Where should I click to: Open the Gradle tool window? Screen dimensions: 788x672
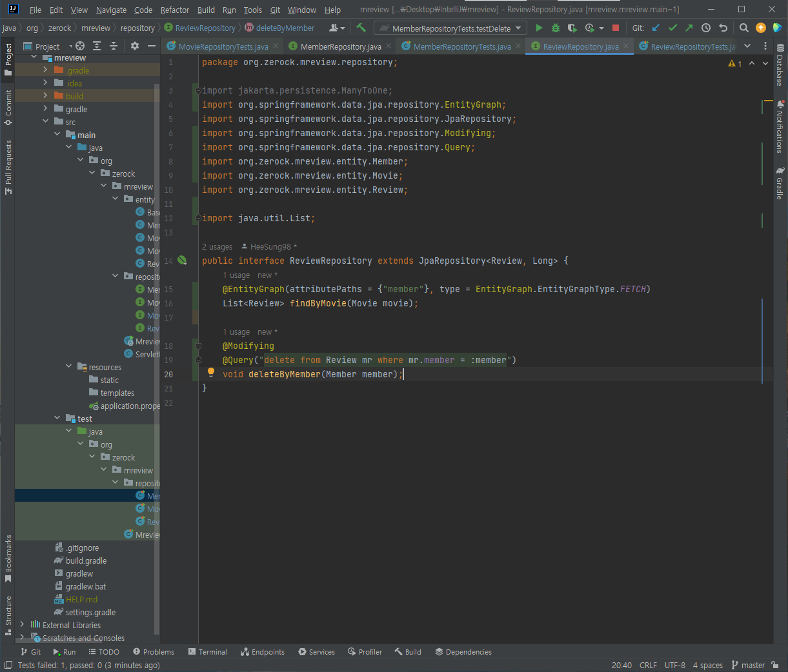point(780,183)
